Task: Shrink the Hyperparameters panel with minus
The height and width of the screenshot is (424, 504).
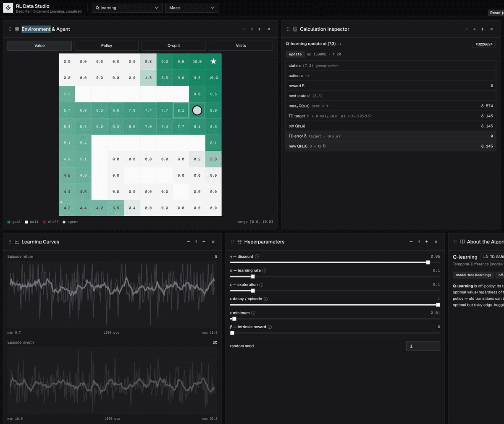Action: (x=411, y=242)
